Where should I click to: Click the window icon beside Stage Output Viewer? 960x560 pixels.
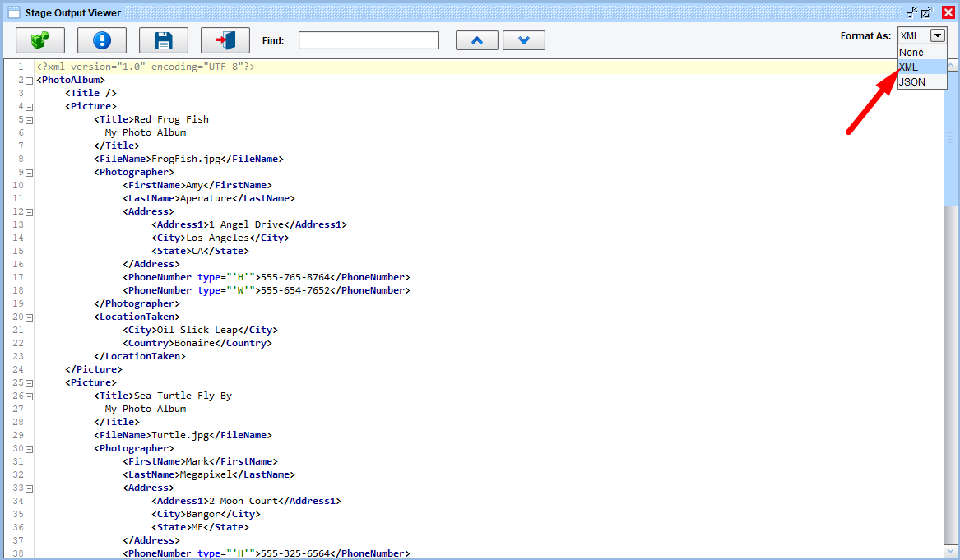coord(13,12)
